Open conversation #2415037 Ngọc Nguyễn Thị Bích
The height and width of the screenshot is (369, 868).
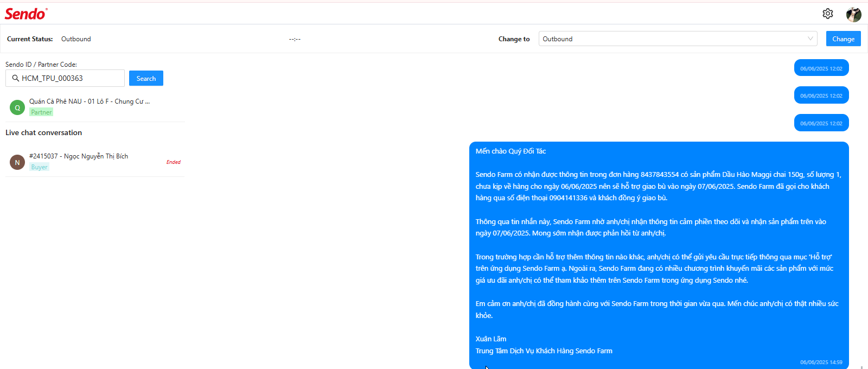95,162
